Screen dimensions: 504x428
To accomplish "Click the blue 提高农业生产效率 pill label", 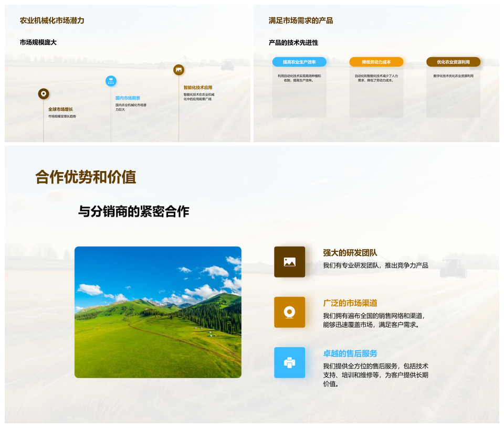I will 299,62.
